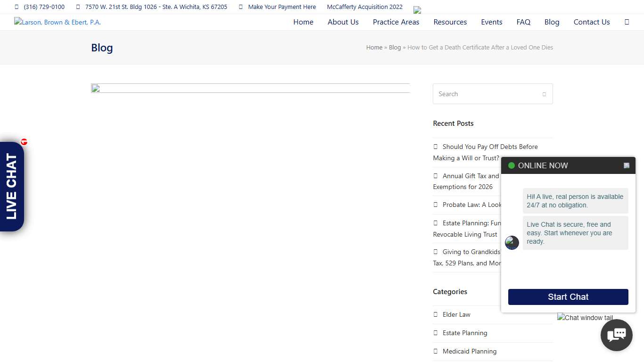The image size is (644, 362).
Task: Open the Practice Areas menu
Action: [396, 22]
